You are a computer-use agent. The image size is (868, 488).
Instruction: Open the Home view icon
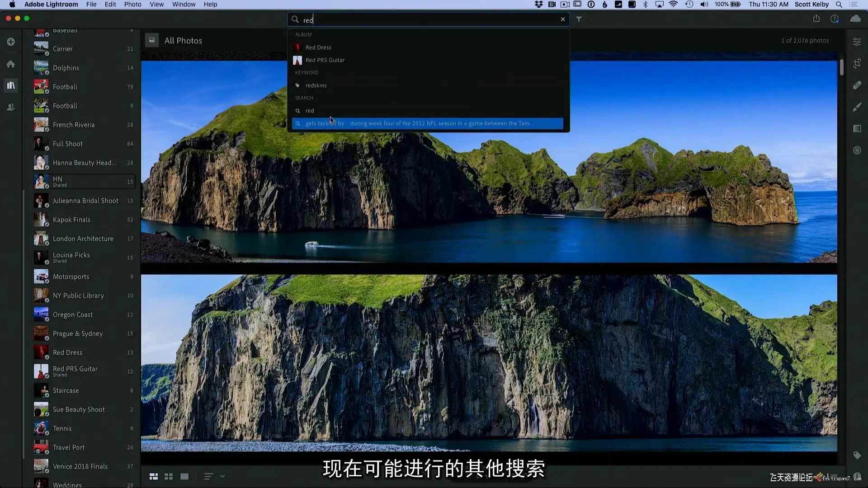point(11,64)
